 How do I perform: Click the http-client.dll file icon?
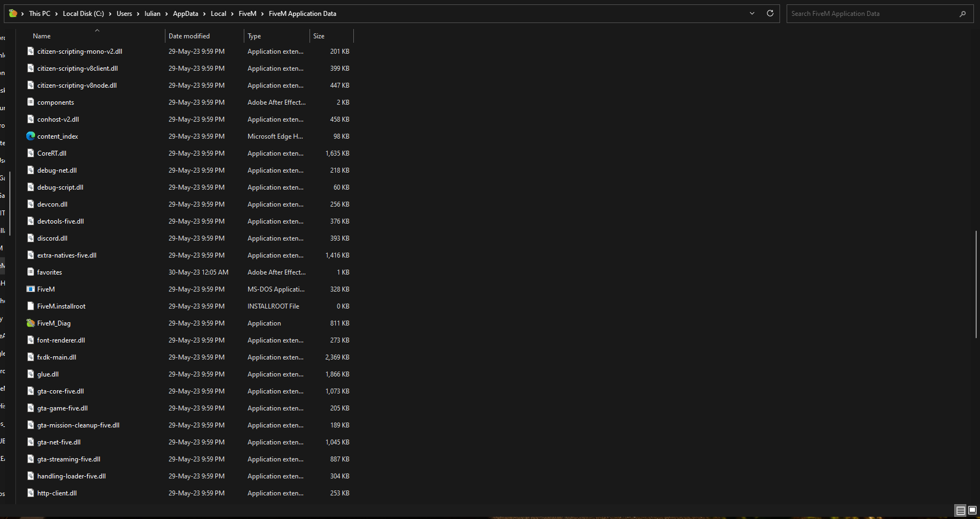pos(31,493)
